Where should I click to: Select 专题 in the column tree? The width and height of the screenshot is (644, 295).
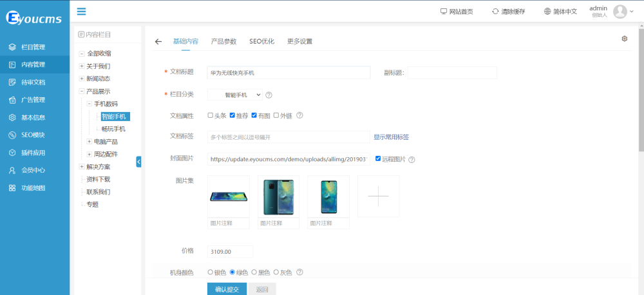[92, 205]
